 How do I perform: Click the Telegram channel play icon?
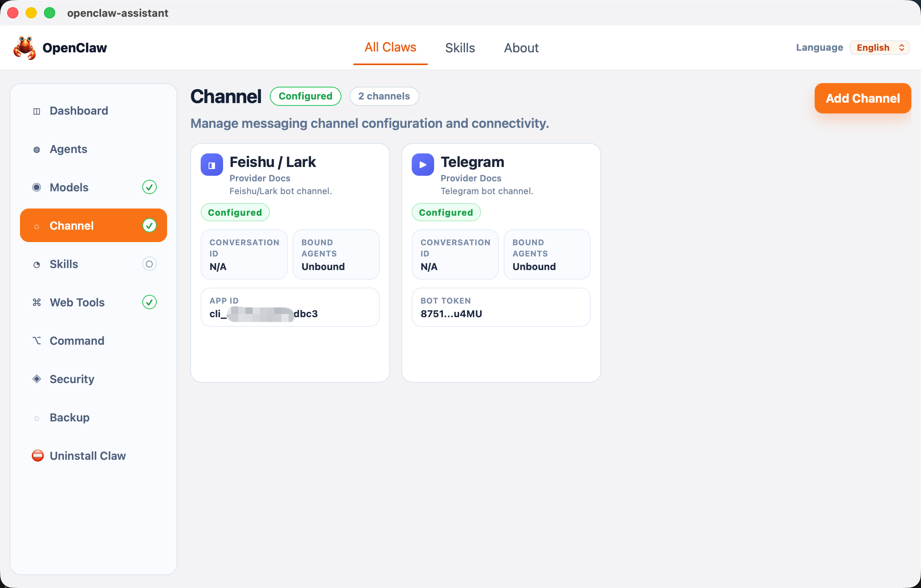pos(423,165)
